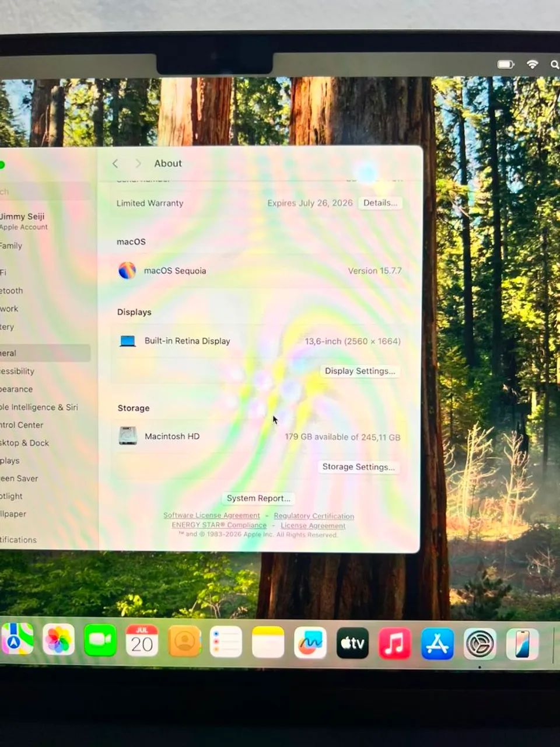Screen dimensions: 560x747
Task: Click '13,6-inch (2560 × 1664)' text
Action: [352, 341]
